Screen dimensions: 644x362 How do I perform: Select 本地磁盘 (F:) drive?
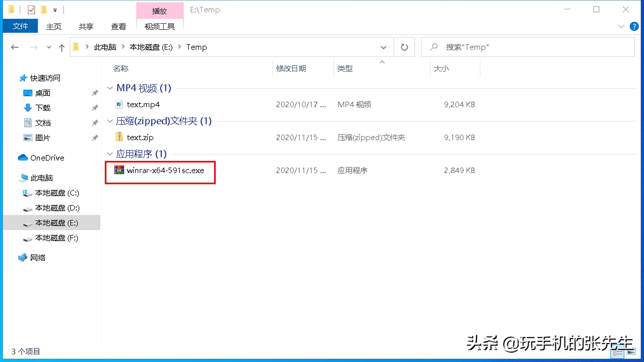[57, 238]
